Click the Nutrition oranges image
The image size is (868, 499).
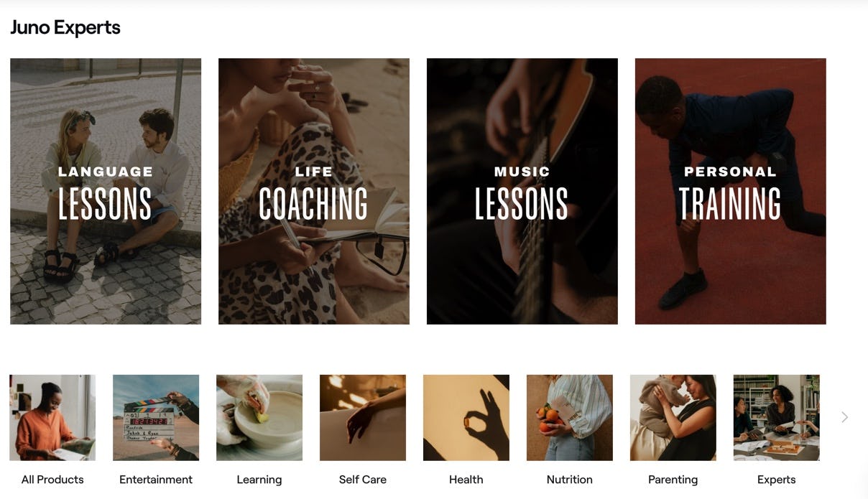570,418
